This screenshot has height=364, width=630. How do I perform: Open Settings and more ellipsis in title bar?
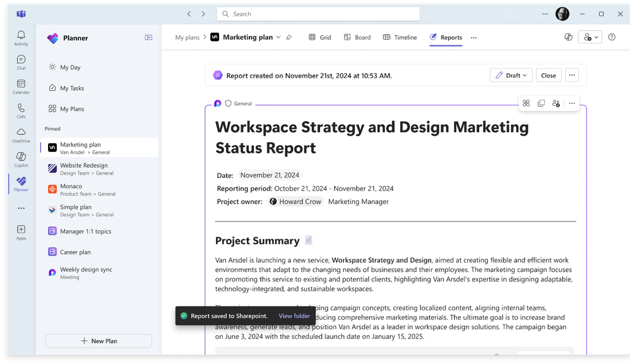tap(545, 14)
